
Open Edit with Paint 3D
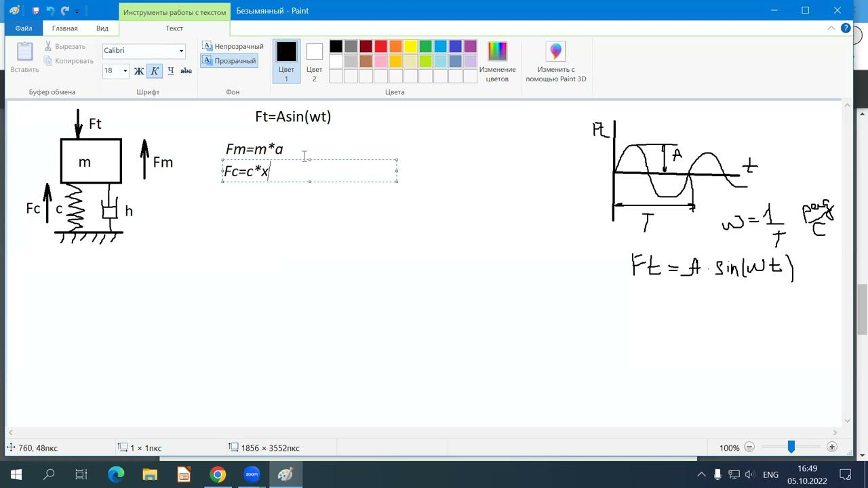pos(556,61)
